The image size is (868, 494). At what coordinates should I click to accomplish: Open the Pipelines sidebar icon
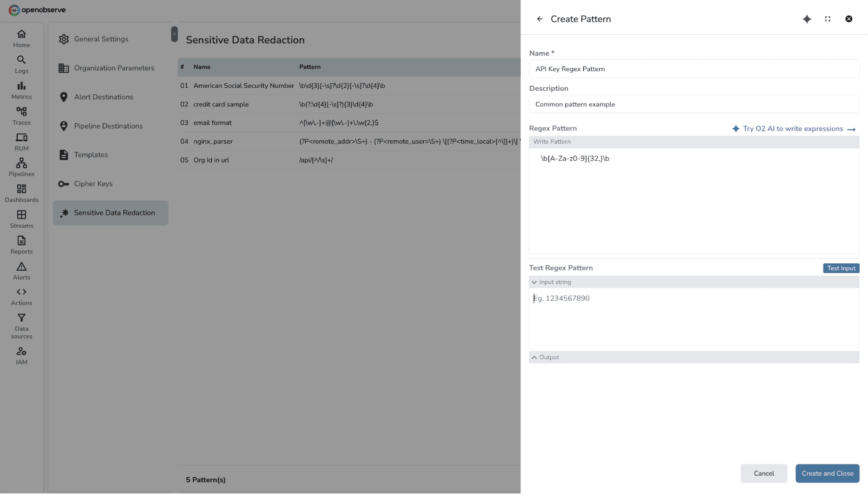pos(21,167)
